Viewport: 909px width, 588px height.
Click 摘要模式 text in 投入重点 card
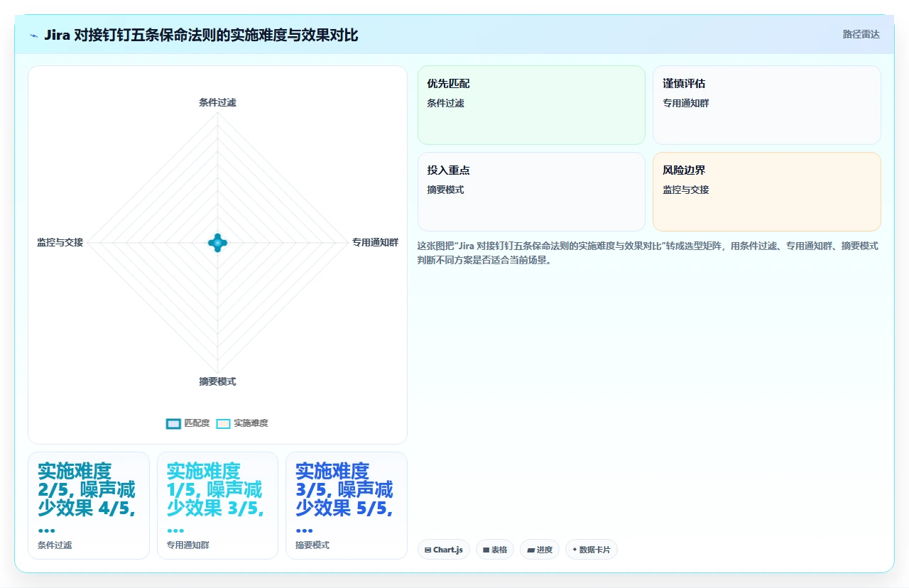tap(445, 190)
